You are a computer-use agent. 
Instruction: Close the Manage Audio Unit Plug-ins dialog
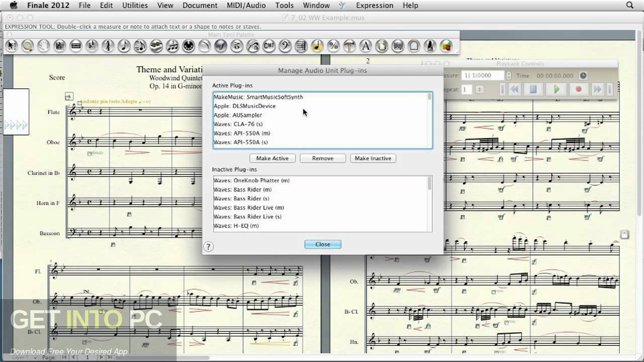click(x=323, y=244)
